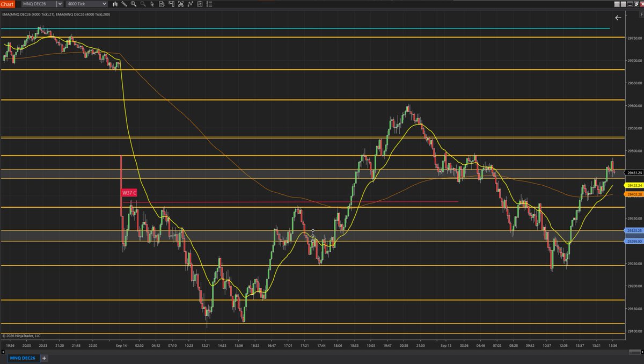This screenshot has width=644, height=364.
Task: Select the cursor pointer tool icon
Action: coord(152,4)
